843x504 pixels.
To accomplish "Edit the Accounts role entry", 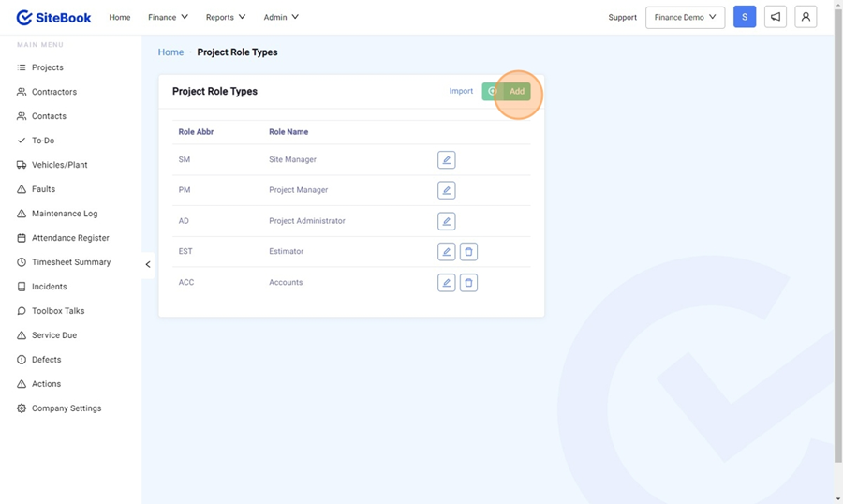I will coord(446,282).
